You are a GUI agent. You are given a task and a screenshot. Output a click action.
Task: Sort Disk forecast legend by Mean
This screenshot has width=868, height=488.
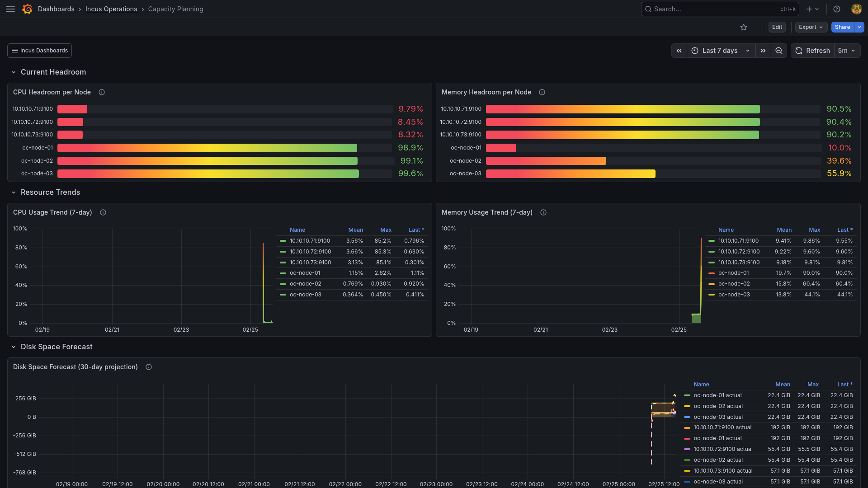[783, 385]
